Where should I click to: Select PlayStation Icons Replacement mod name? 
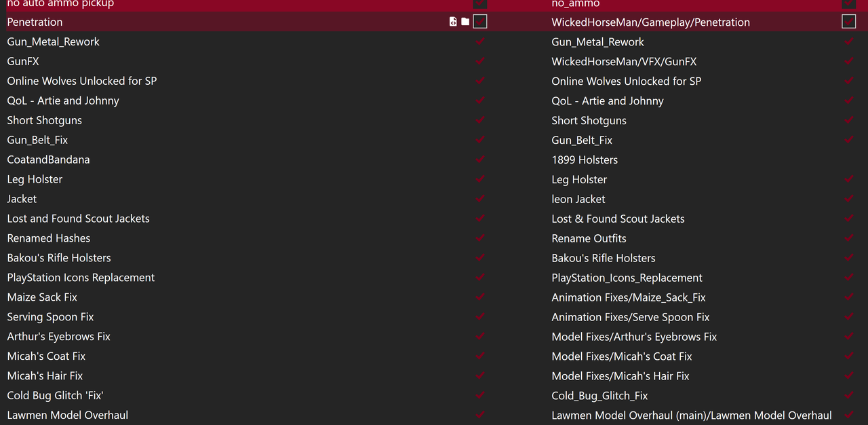tap(81, 278)
